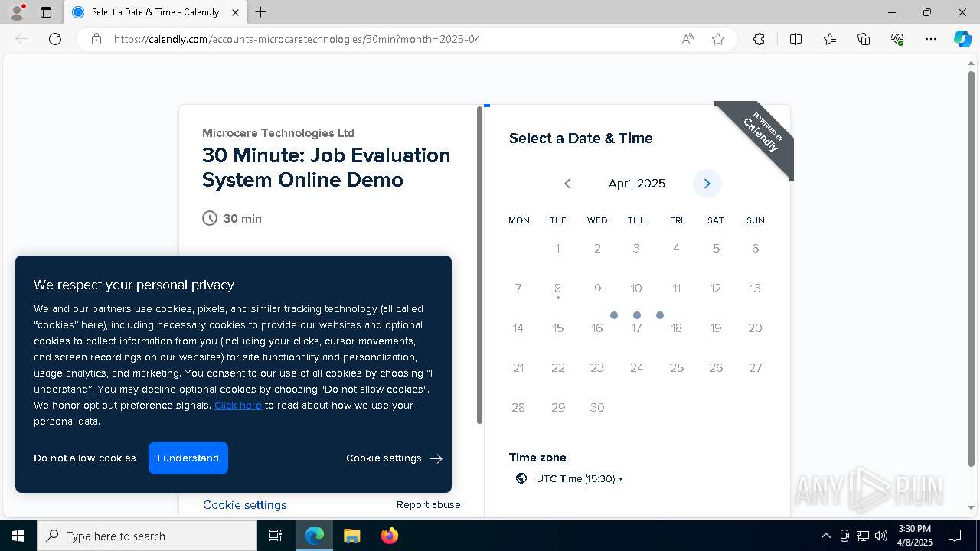Click Microsoft Edge taskbar icon

[315, 536]
